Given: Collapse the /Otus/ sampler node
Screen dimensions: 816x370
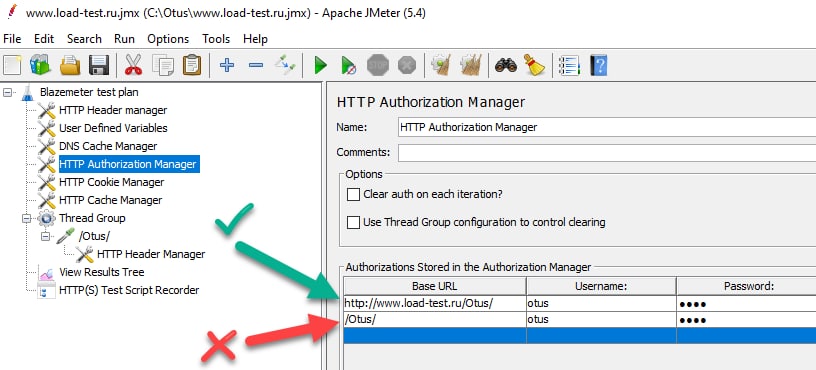Looking at the screenshot, I should coord(45,237).
